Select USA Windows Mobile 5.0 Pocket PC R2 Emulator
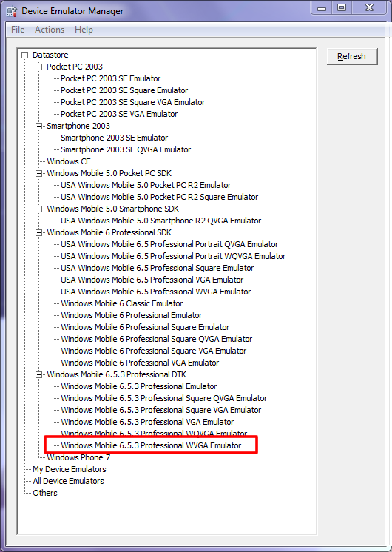 [146, 185]
